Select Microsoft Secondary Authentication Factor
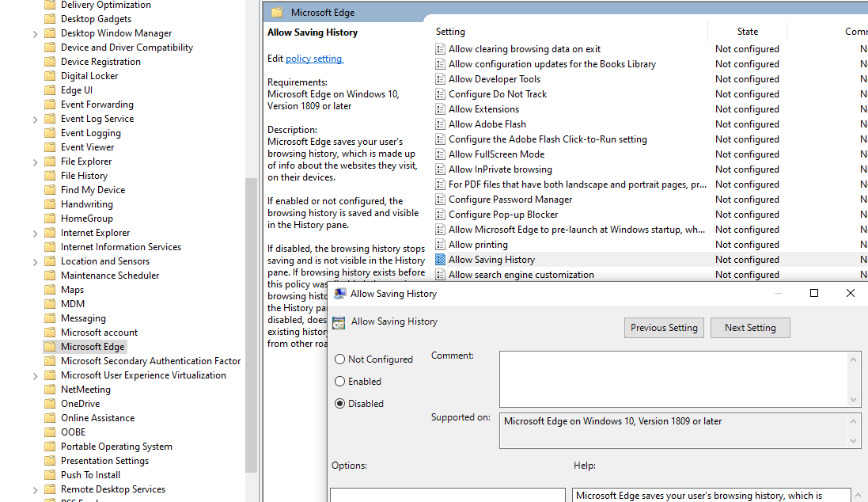868x502 pixels. click(x=150, y=361)
